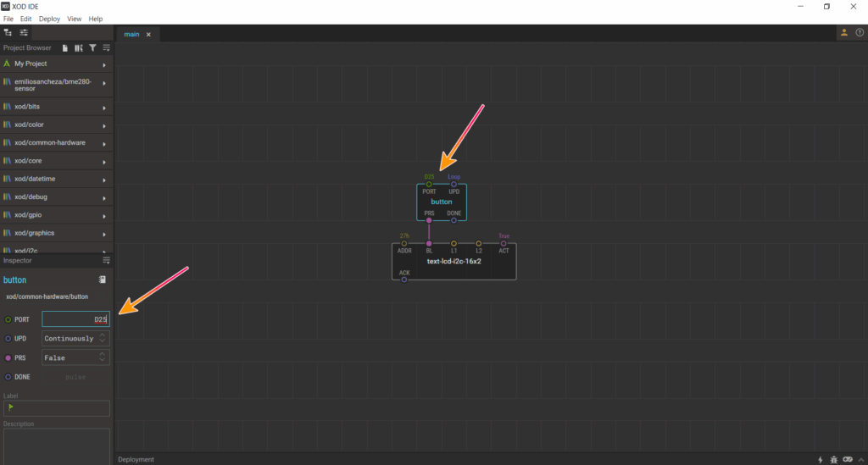The width and height of the screenshot is (868, 465).
Task: Open the UPD Continuously dropdown
Action: (x=75, y=339)
